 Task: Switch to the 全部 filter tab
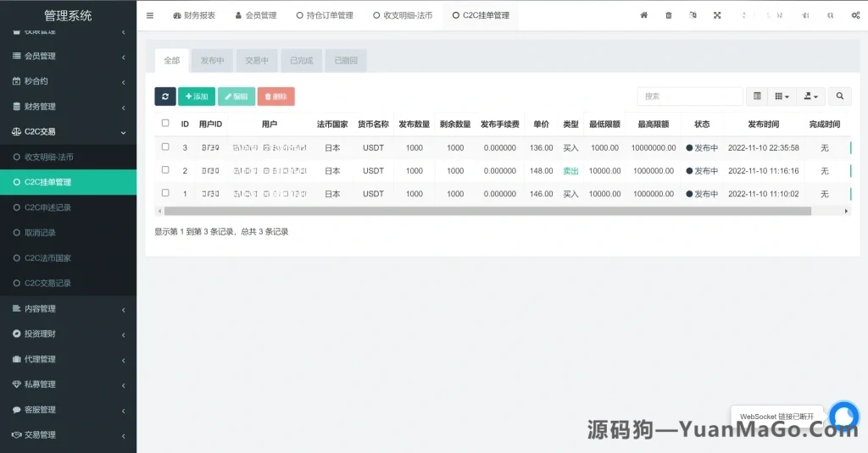coord(171,60)
